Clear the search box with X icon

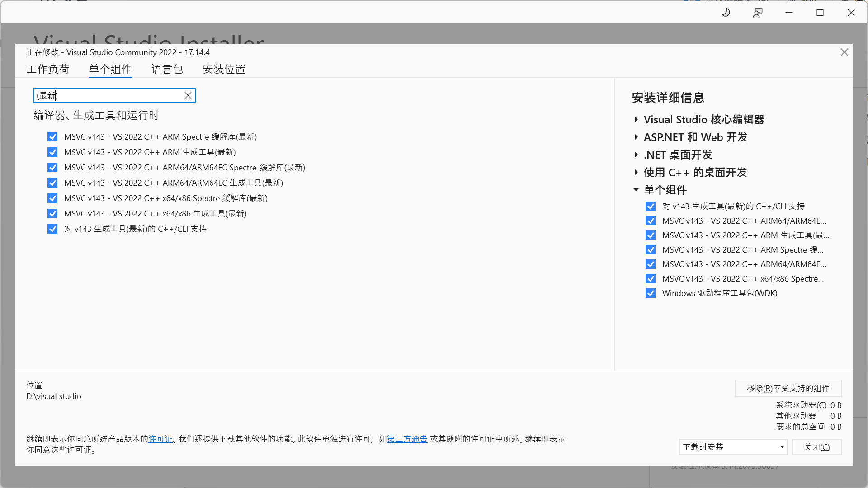188,95
